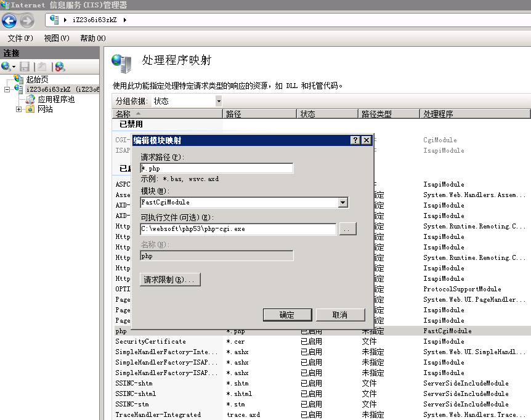The height and width of the screenshot is (420, 531).
Task: Click the delete connection icon in toolbar
Action: (60, 67)
